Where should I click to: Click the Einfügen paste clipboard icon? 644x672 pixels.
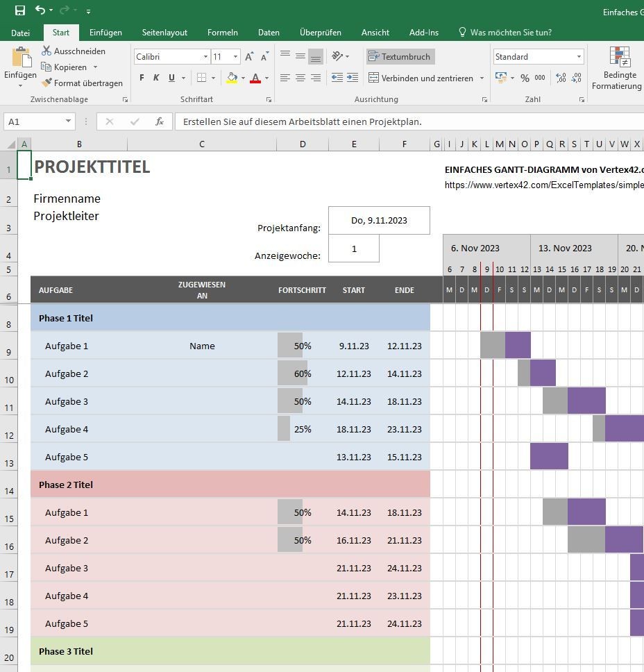(21, 58)
